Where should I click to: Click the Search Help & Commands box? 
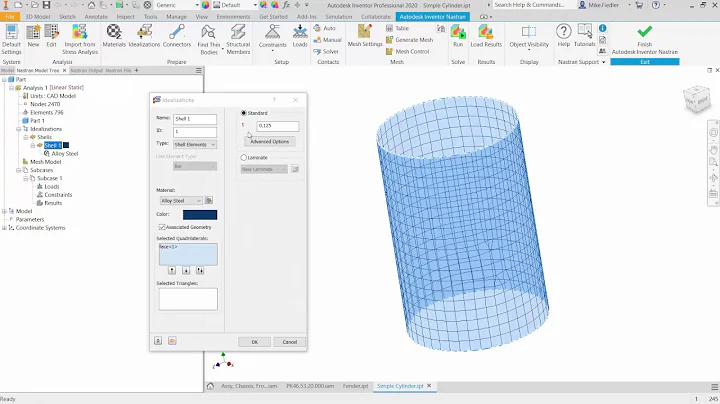(534, 5)
